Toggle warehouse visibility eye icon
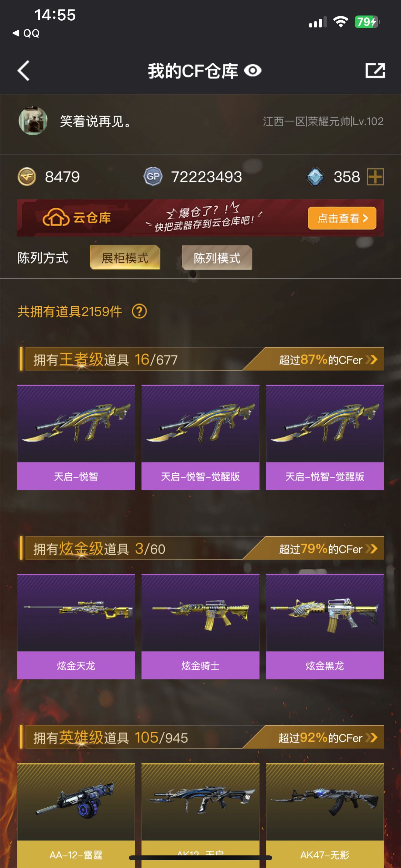This screenshot has height=868, width=401. (252, 71)
